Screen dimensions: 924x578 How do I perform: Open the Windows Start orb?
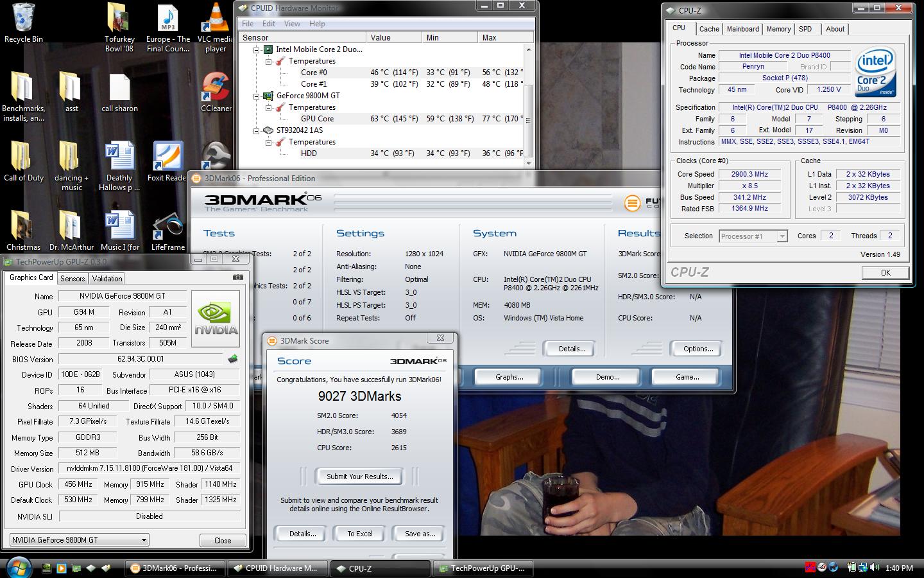pyautogui.click(x=19, y=568)
